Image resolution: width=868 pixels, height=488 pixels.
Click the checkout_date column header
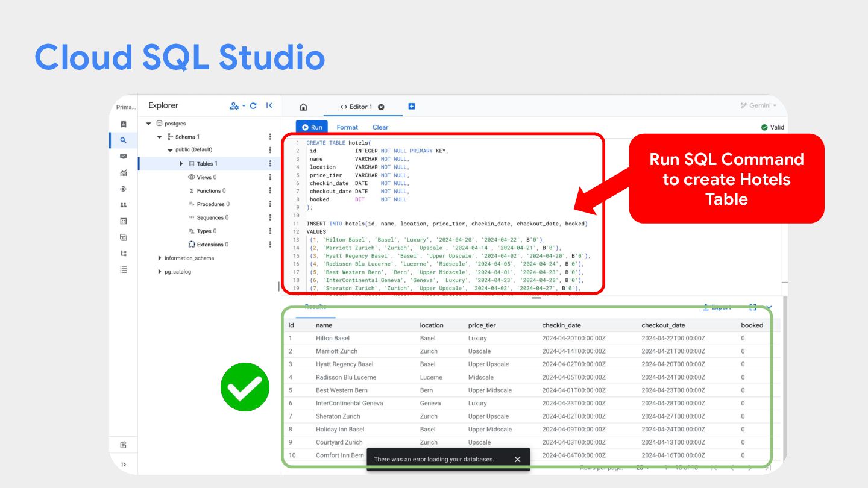(x=663, y=325)
